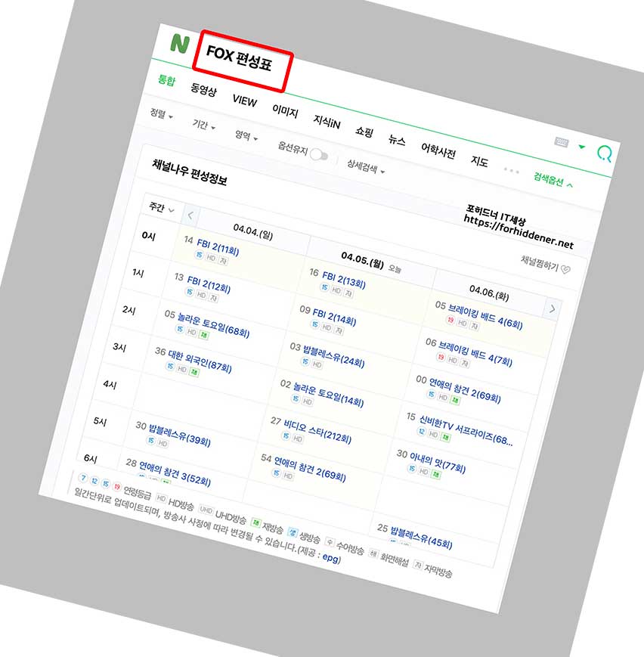Select the 통합 tab
This screenshot has height=657, width=644.
tap(167, 79)
